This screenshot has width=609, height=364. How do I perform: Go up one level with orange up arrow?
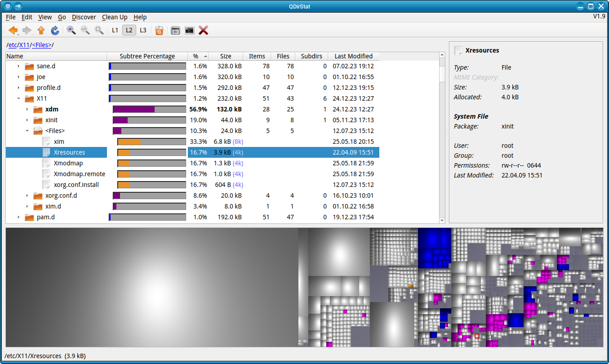point(41,30)
